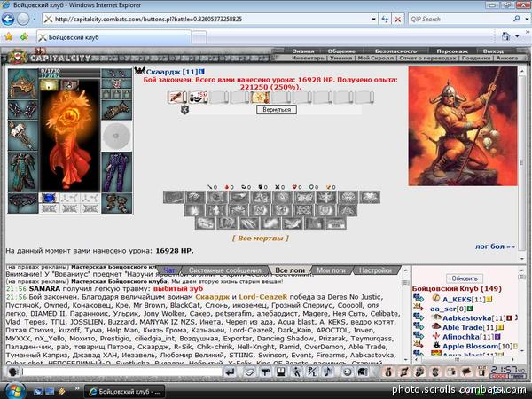532x399 pixels.
Task: Open the лог боя link
Action: click(495, 246)
